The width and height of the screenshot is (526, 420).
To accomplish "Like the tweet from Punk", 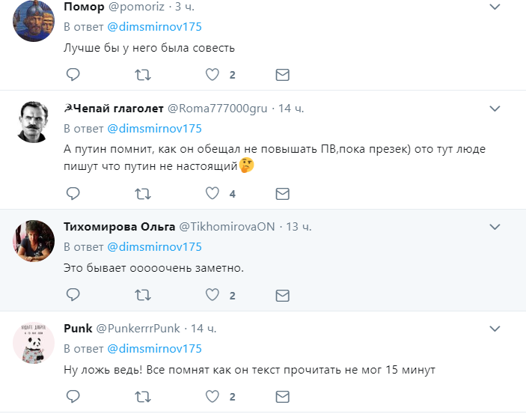I will 212,397.
